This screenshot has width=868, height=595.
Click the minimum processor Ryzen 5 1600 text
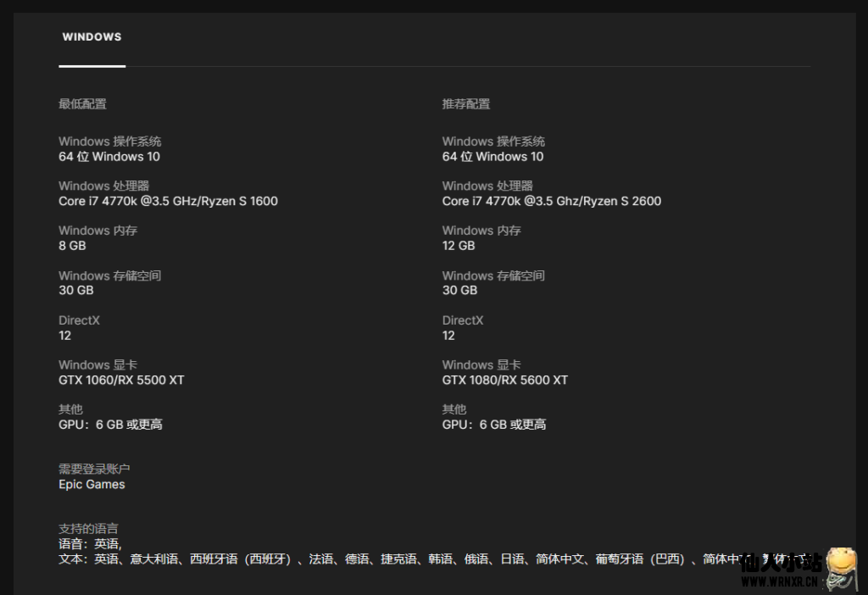(168, 201)
